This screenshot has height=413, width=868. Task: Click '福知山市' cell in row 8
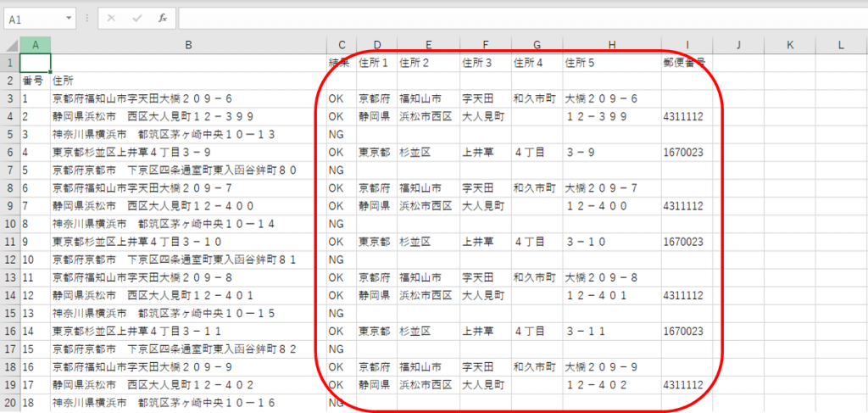[x=428, y=188]
